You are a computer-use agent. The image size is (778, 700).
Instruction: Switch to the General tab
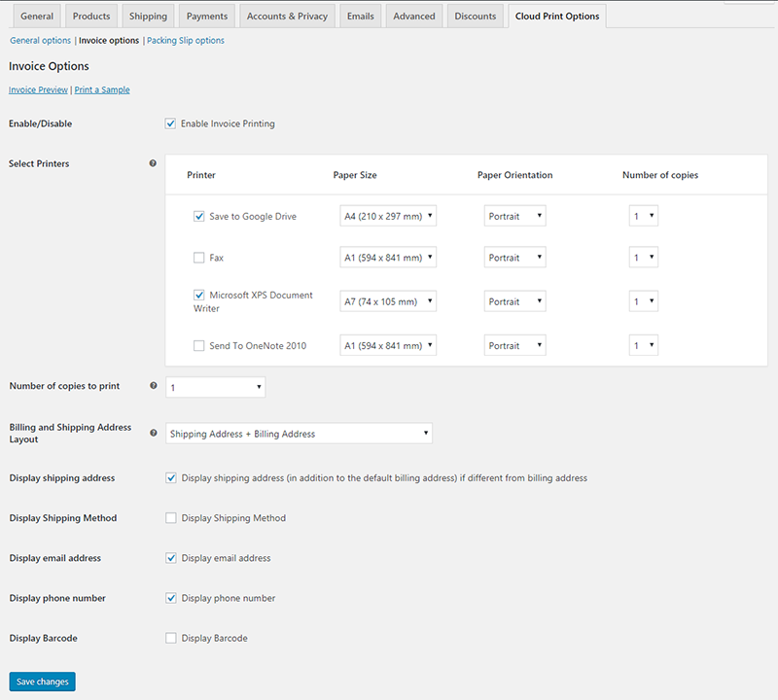tap(37, 16)
